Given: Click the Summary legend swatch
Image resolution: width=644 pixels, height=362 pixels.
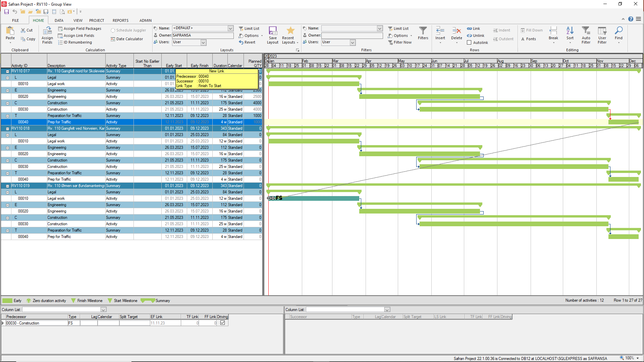Looking at the screenshot, I should 148,301.
